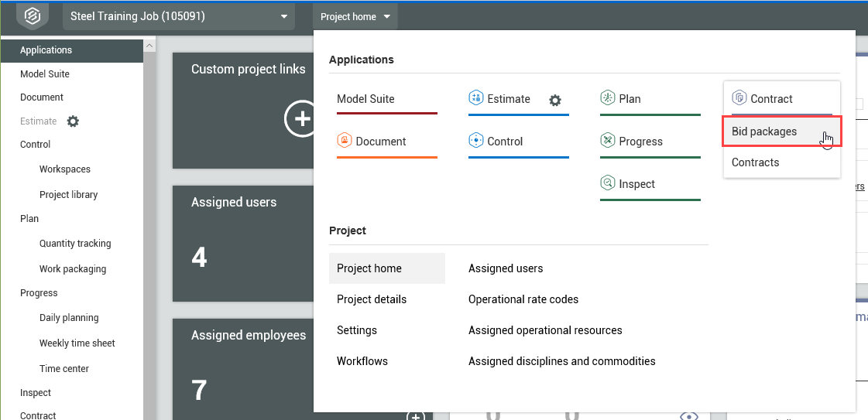Open Model Suite application

pyautogui.click(x=365, y=99)
